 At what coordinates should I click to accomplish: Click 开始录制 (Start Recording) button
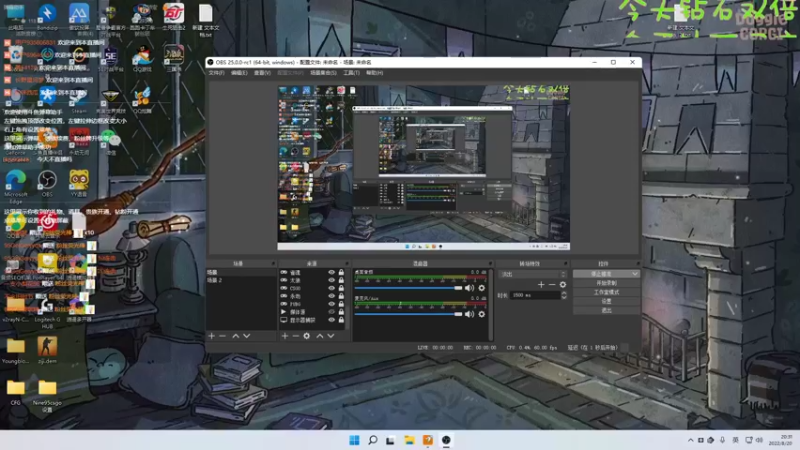click(606, 283)
